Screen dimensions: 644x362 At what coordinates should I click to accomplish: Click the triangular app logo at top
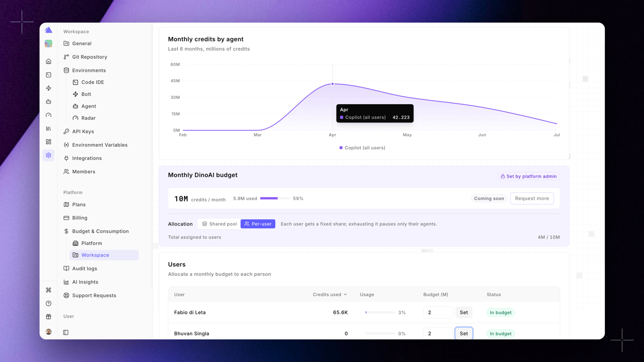(48, 30)
